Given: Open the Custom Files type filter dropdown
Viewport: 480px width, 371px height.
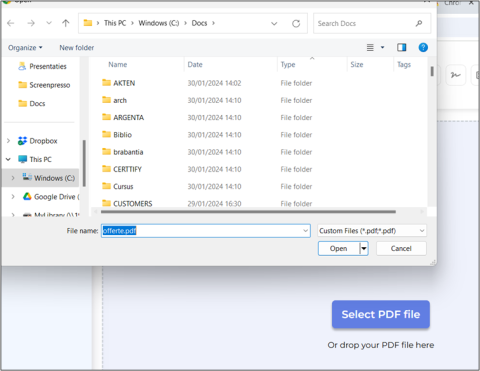Looking at the screenshot, I should (372, 231).
